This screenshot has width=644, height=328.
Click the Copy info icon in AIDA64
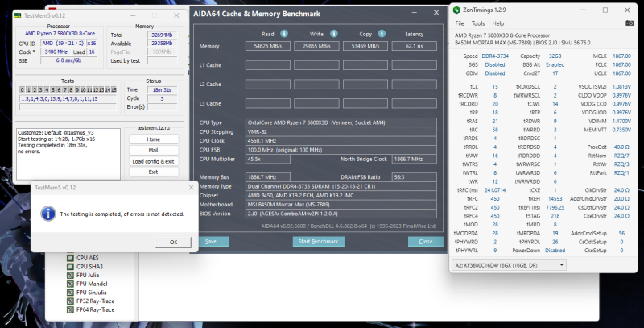[382, 34]
